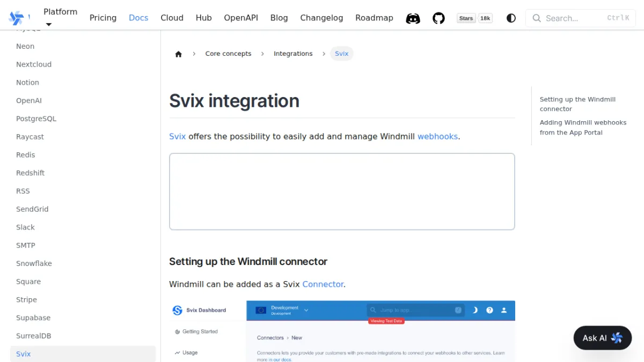Select OpenAI in the sidebar
This screenshot has height=362, width=644.
click(29, 101)
